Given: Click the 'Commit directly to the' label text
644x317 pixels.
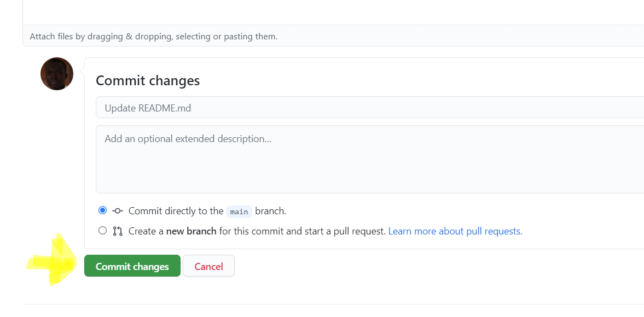Looking at the screenshot, I should [x=176, y=211].
